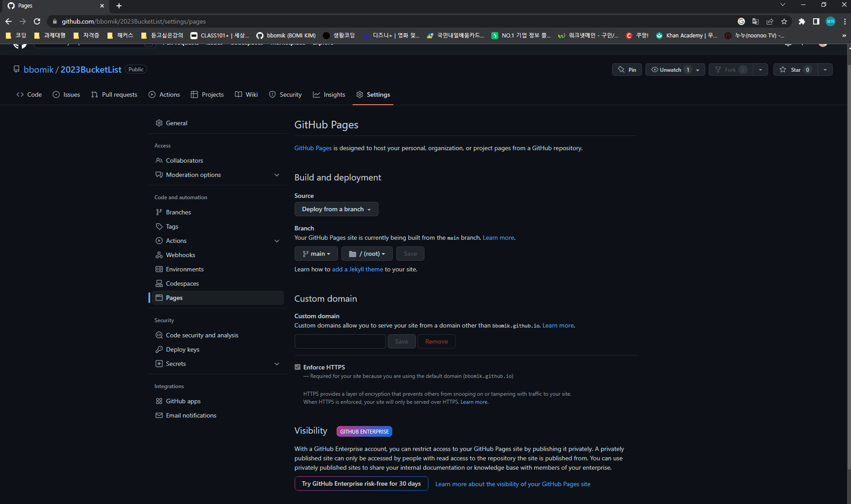Click the browser back arrow
Image resolution: width=851 pixels, height=504 pixels.
coord(8,21)
